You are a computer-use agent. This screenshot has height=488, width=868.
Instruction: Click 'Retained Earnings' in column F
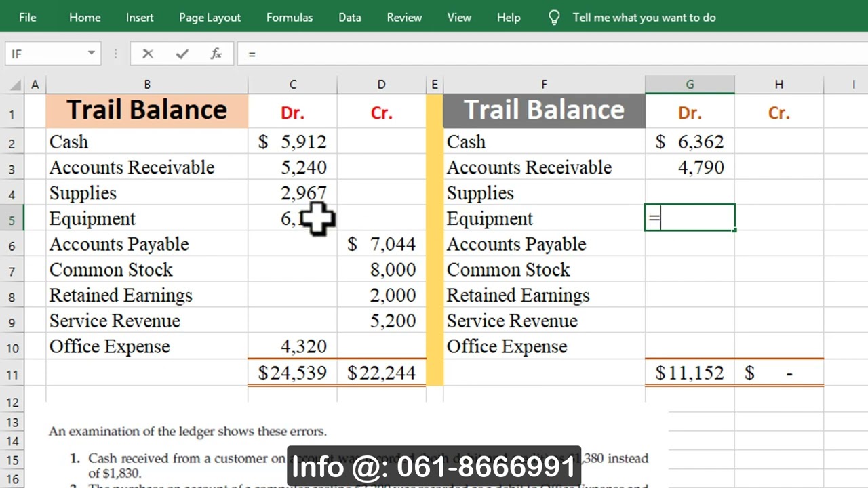pos(518,296)
